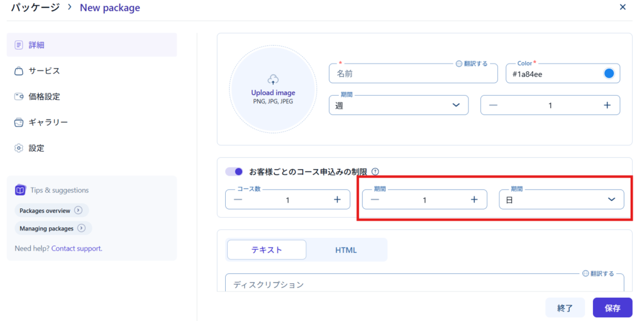This screenshot has height=321, width=644.
Task: Click the upload image cloud icon
Action: 273,80
